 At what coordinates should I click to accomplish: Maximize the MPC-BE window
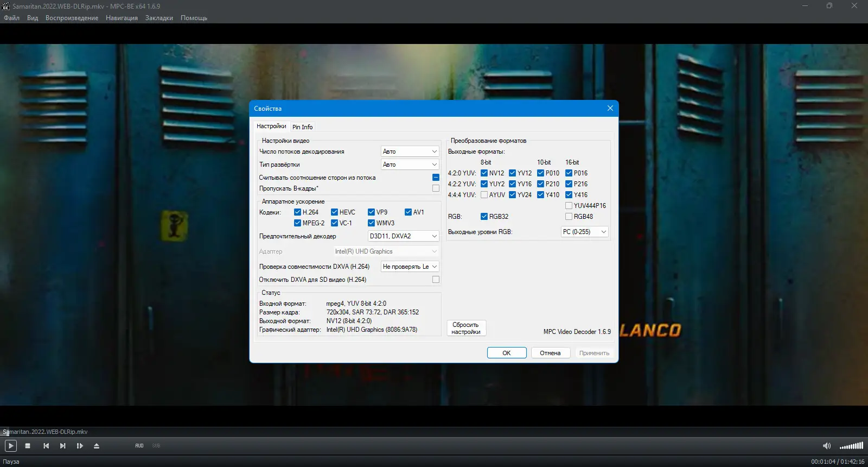[829, 6]
